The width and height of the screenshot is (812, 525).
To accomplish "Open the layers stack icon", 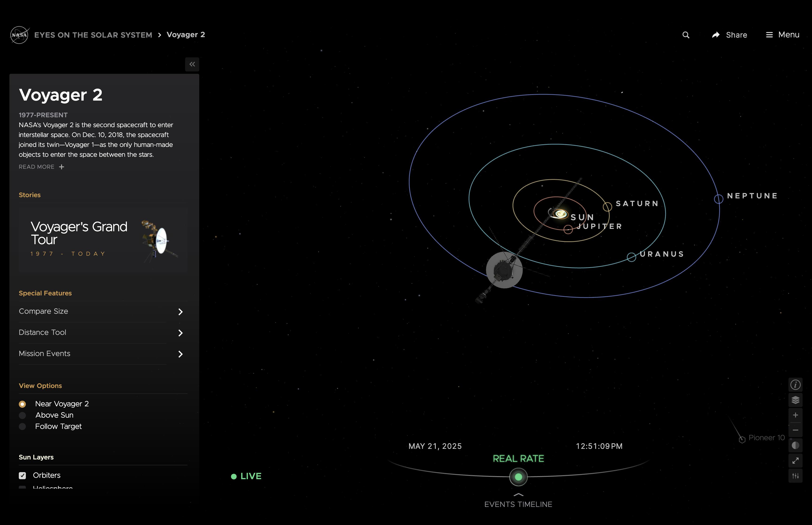I will pos(795,400).
